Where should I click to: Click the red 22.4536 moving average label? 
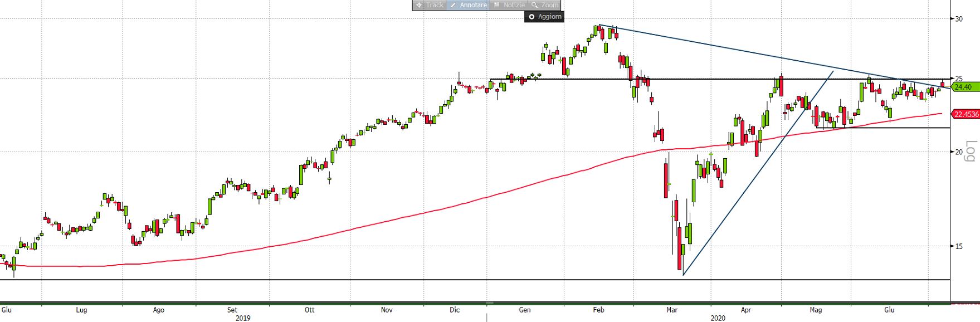point(966,114)
